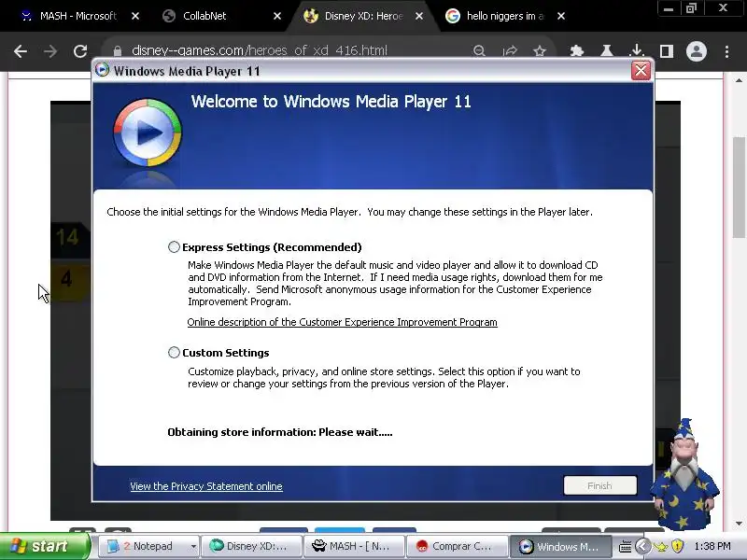Go back with the browser back arrow
Image resolution: width=747 pixels, height=560 pixels.
(x=21, y=51)
